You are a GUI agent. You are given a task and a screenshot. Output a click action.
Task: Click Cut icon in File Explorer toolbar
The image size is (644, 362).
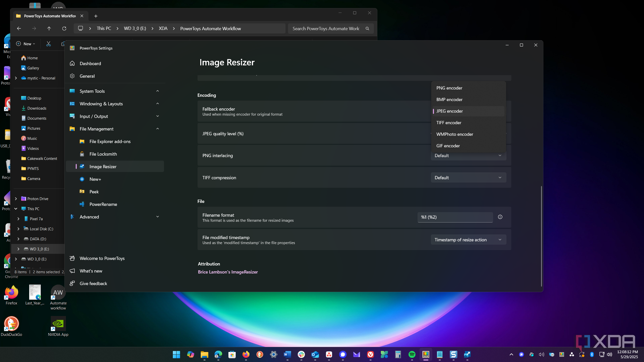[x=49, y=44]
